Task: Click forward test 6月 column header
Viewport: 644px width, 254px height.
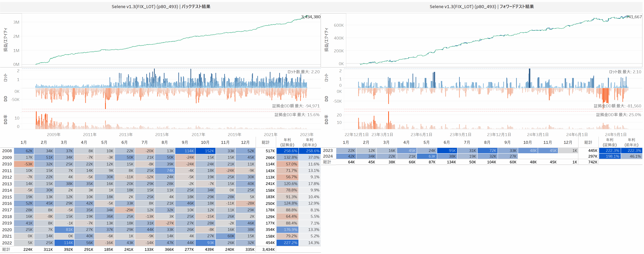Action: pyautogui.click(x=446, y=142)
